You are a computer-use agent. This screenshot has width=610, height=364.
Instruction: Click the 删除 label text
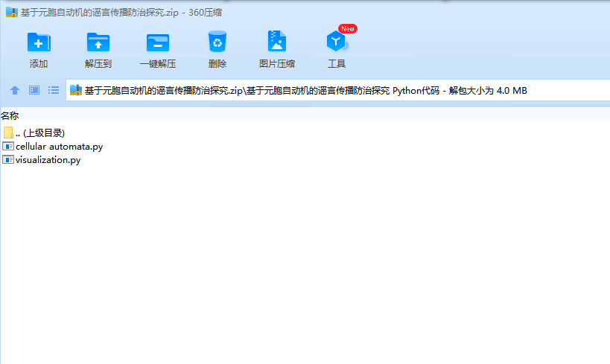click(217, 64)
